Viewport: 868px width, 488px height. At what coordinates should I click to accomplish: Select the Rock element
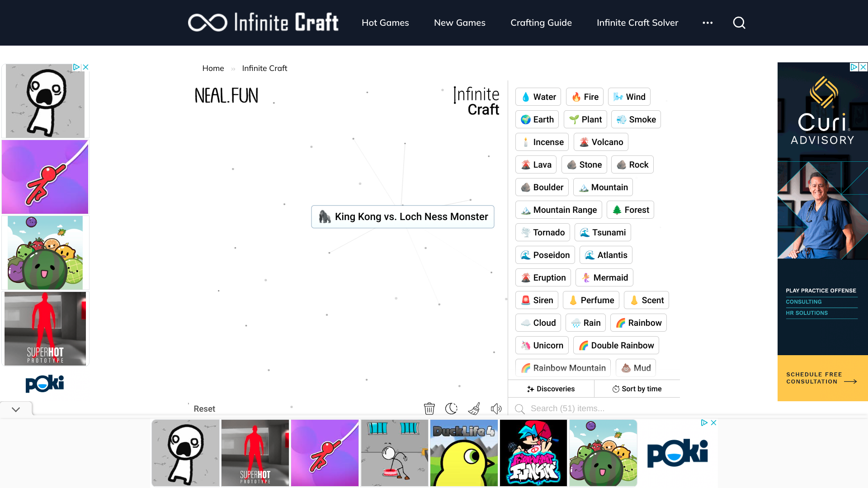click(x=632, y=164)
